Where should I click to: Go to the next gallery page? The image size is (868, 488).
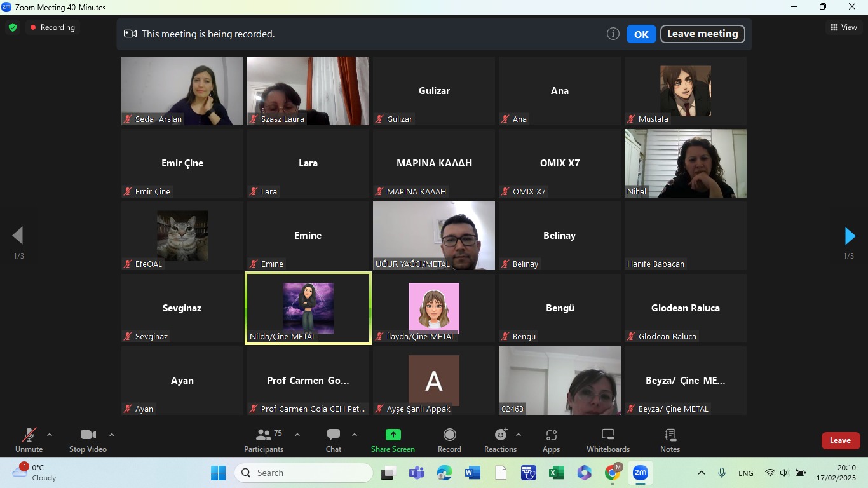[850, 236]
